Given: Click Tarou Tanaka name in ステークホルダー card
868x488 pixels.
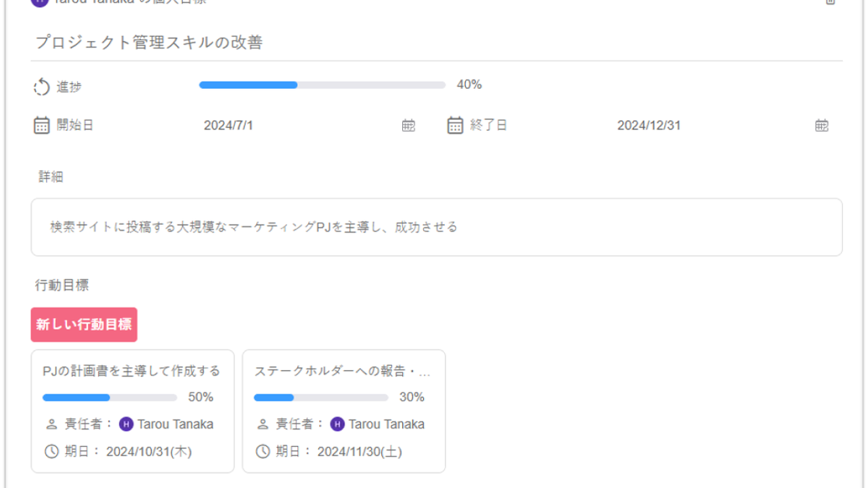Looking at the screenshot, I should point(387,424).
